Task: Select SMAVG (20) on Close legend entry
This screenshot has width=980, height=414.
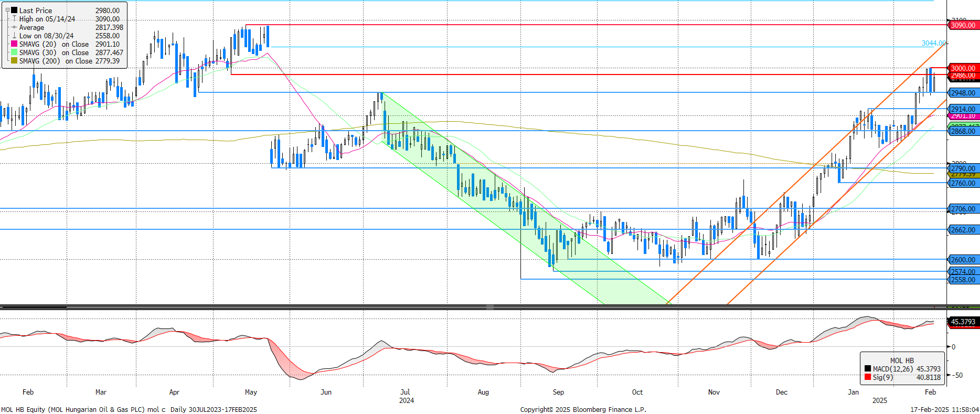Action: coord(54,44)
